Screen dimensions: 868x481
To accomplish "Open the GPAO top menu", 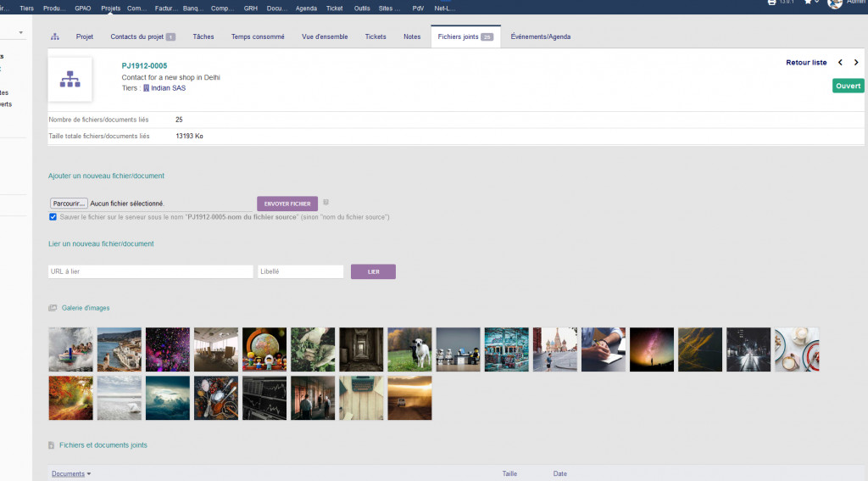I will 83,8.
